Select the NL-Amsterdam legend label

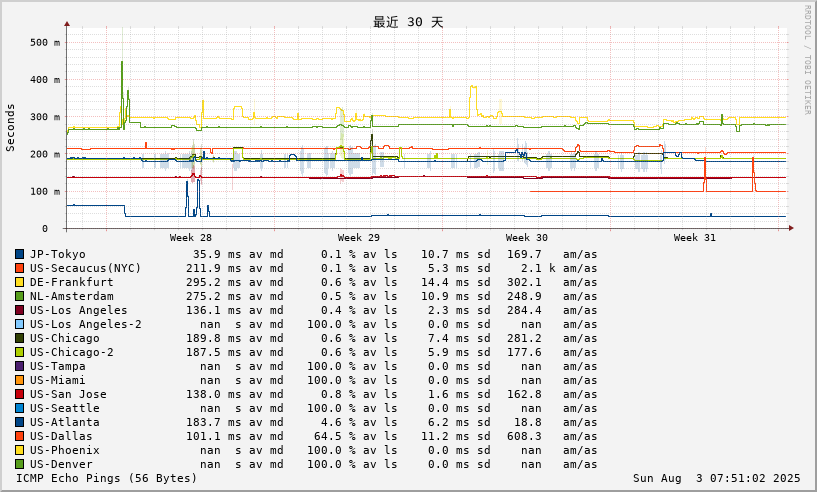(x=71, y=297)
